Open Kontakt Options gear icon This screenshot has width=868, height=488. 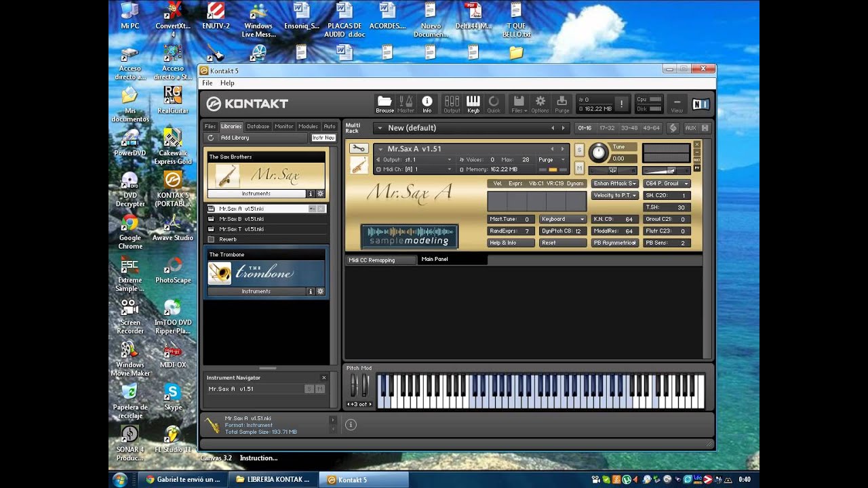coord(540,104)
